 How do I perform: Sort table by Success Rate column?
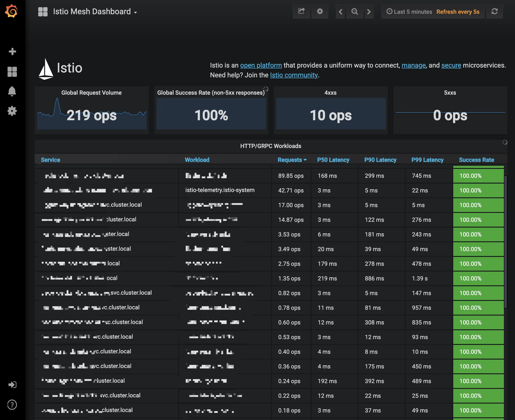point(476,160)
